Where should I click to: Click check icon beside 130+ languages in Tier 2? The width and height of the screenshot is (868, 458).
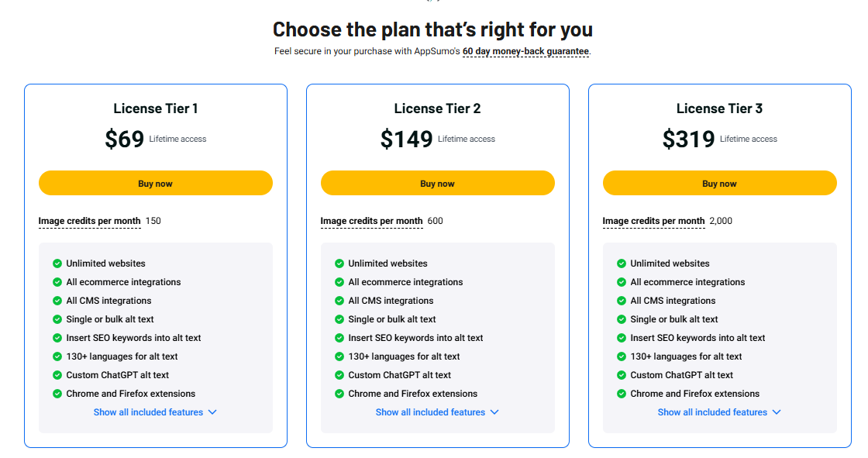(x=339, y=356)
